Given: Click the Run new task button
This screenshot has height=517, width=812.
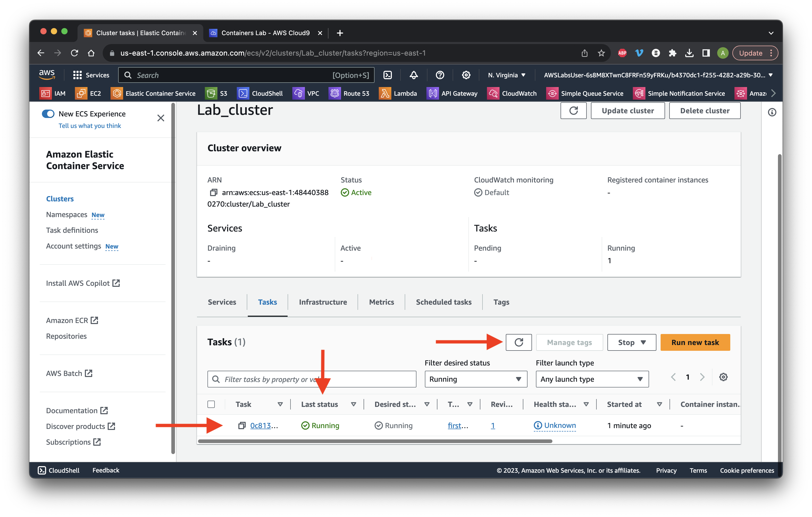Looking at the screenshot, I should tap(695, 342).
